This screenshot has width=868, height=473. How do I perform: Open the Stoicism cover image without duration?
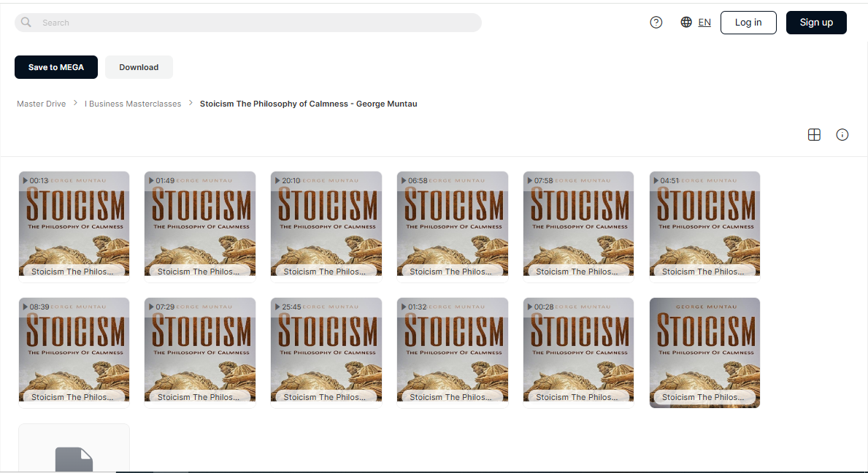pos(704,353)
